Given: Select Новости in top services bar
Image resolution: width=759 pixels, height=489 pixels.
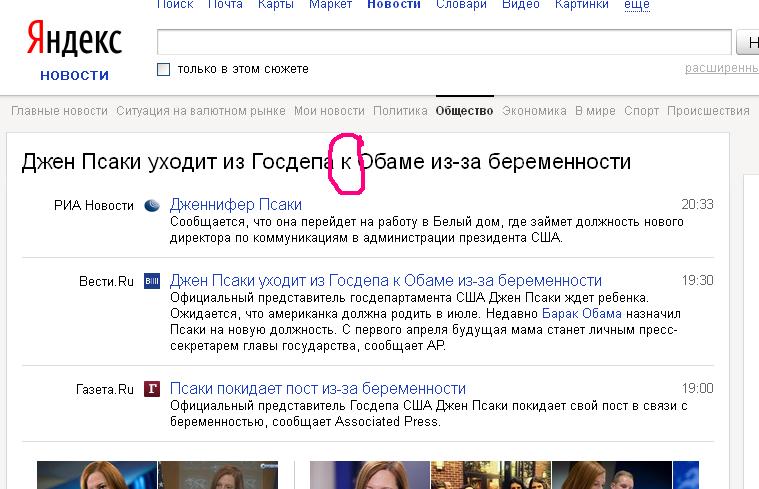Looking at the screenshot, I should coord(394,4).
